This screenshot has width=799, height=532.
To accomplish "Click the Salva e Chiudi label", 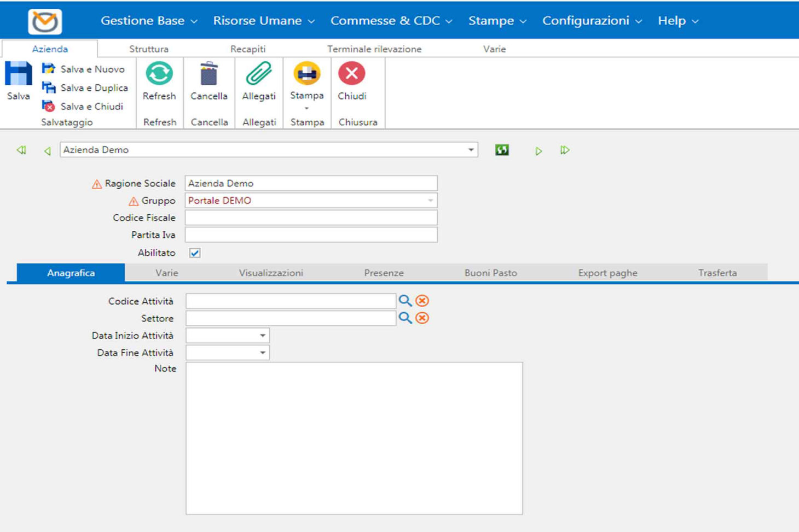I will (x=92, y=106).
